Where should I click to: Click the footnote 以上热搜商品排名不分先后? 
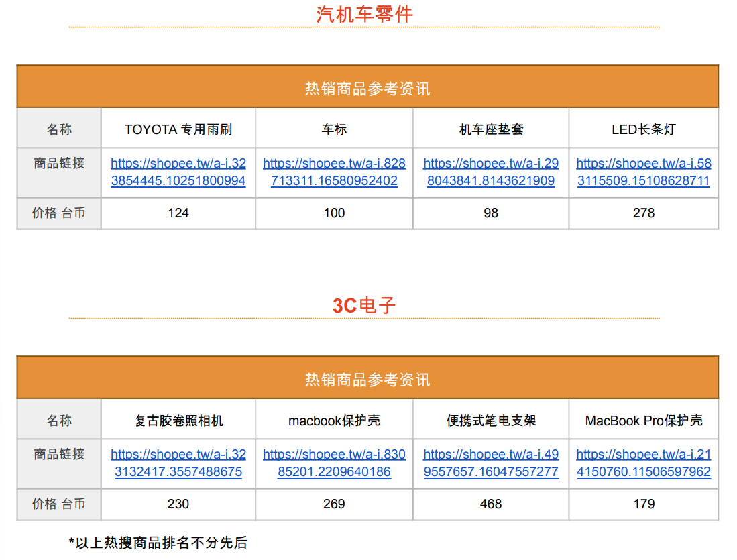158,543
